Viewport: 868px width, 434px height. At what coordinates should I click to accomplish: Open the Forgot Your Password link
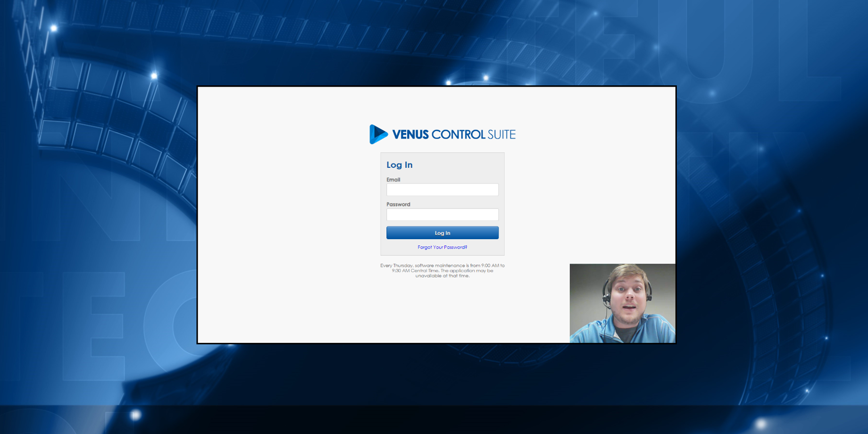(x=442, y=247)
